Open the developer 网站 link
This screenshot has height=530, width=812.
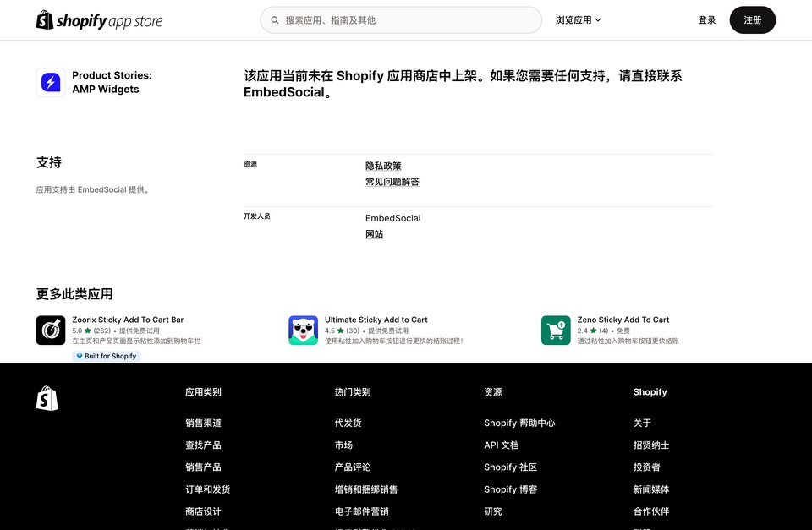coord(374,234)
